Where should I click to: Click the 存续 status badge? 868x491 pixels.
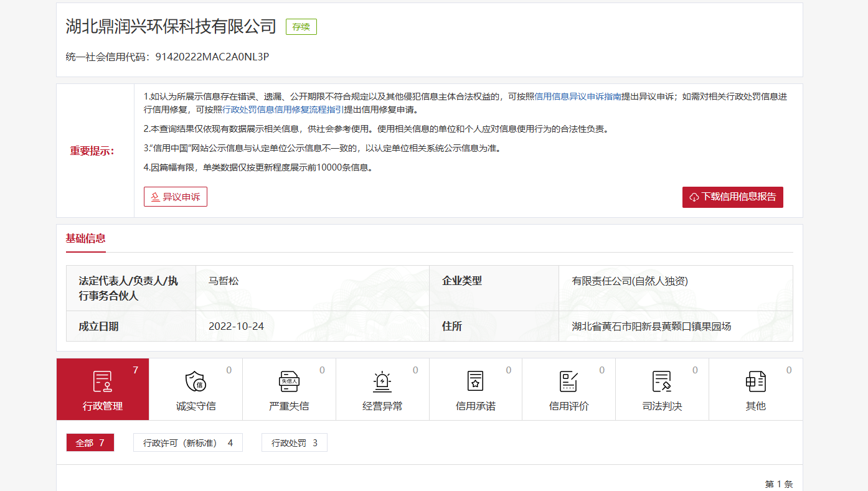click(x=301, y=27)
